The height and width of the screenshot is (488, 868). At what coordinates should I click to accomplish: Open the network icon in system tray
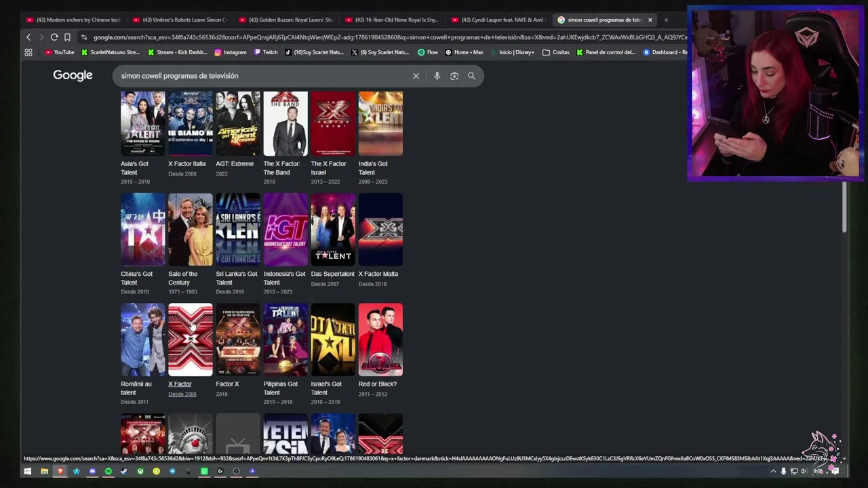point(793,471)
